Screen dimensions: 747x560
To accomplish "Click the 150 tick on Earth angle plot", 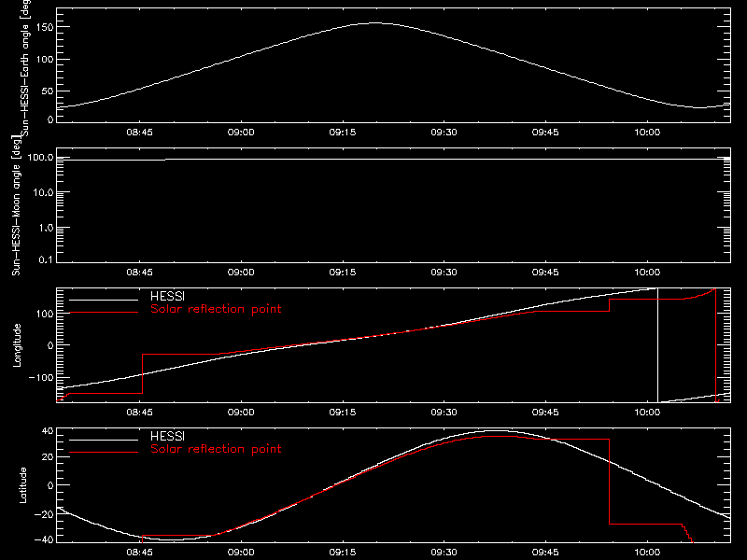I will pos(47,27).
